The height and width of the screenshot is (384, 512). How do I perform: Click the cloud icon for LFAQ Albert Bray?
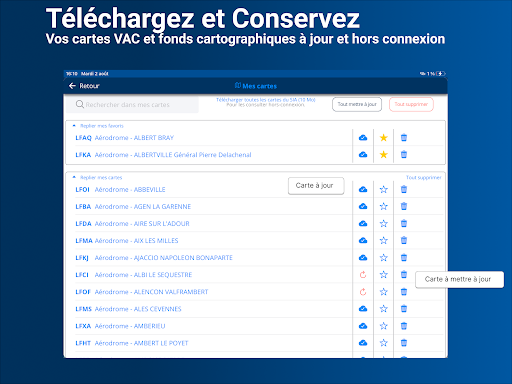[x=363, y=138]
